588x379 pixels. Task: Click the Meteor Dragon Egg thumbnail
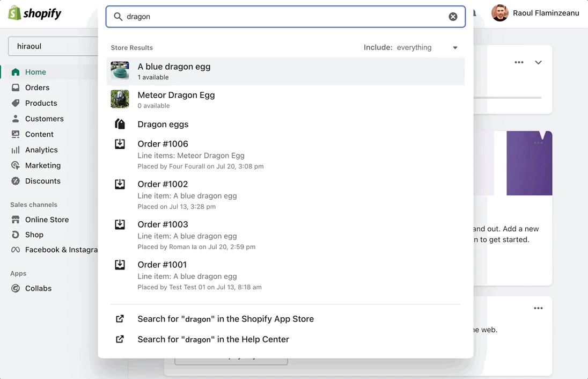tap(120, 99)
